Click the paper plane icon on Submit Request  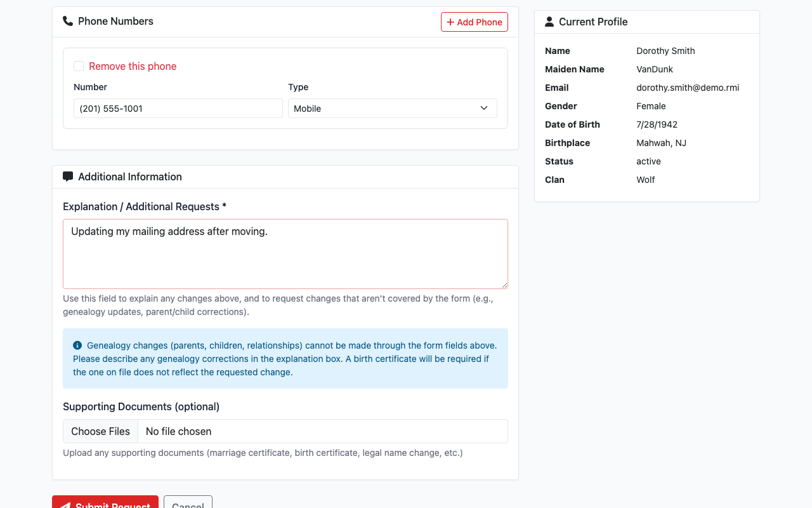(65, 505)
